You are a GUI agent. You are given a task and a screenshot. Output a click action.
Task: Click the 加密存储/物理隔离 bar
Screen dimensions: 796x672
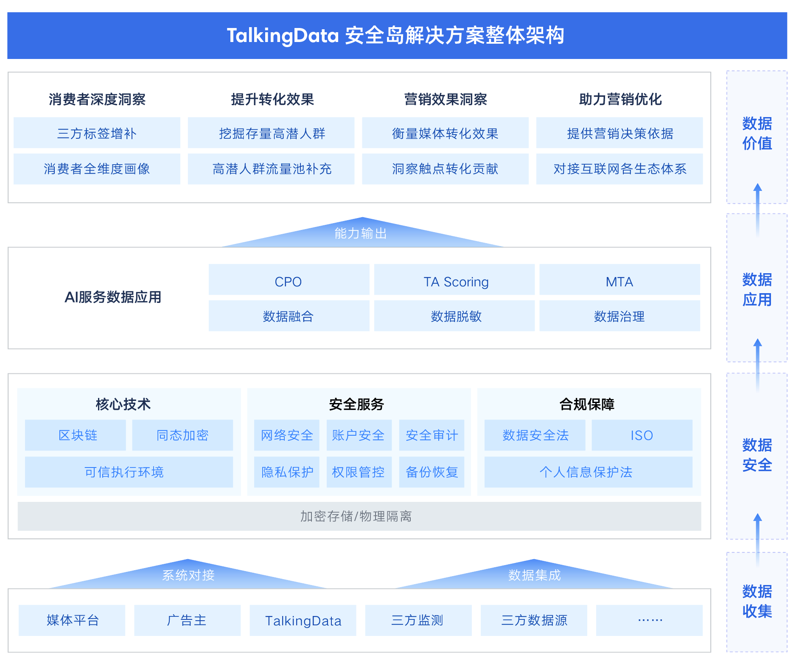click(x=359, y=516)
